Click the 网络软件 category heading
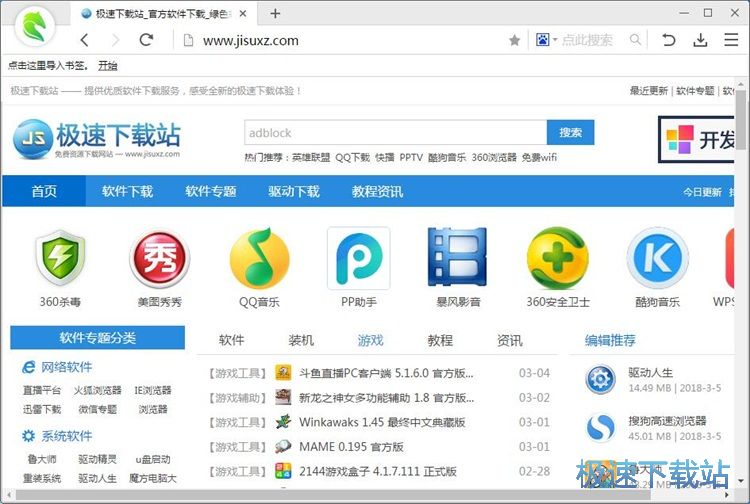Viewport: 750px width, 504px height. (x=66, y=367)
